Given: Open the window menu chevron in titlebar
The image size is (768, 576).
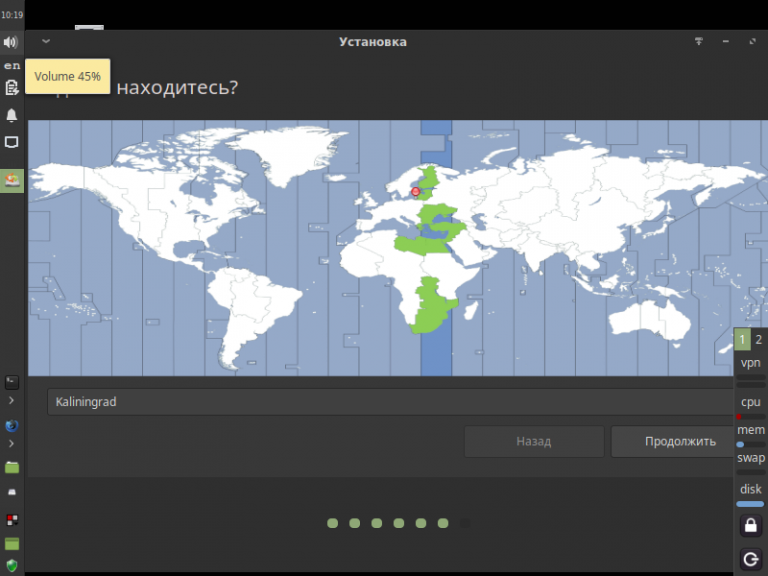Looking at the screenshot, I should click(x=46, y=41).
